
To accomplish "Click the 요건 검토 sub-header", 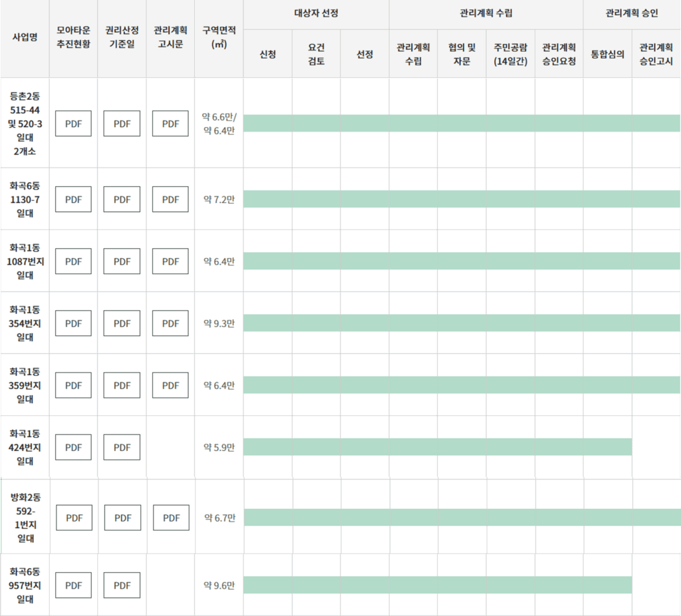I will [x=316, y=55].
